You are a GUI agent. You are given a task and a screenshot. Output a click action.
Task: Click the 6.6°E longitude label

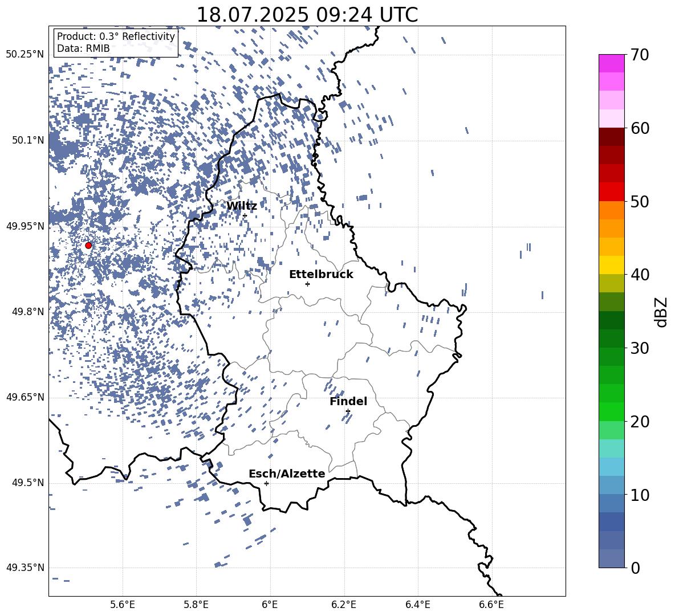coord(491,605)
